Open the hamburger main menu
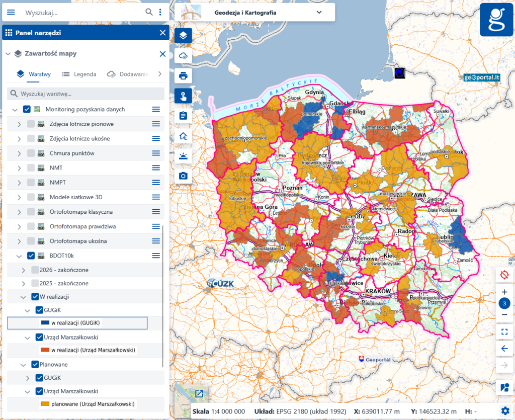This screenshot has width=515, height=420. (11, 13)
